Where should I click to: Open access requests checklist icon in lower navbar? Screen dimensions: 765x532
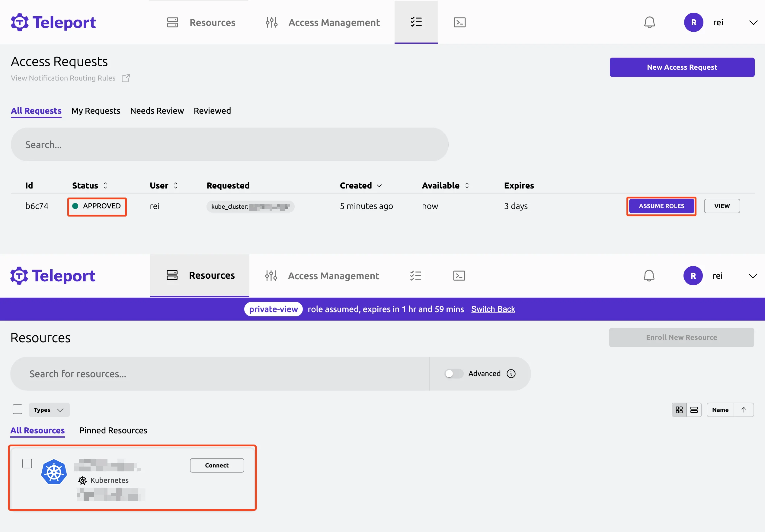click(415, 276)
